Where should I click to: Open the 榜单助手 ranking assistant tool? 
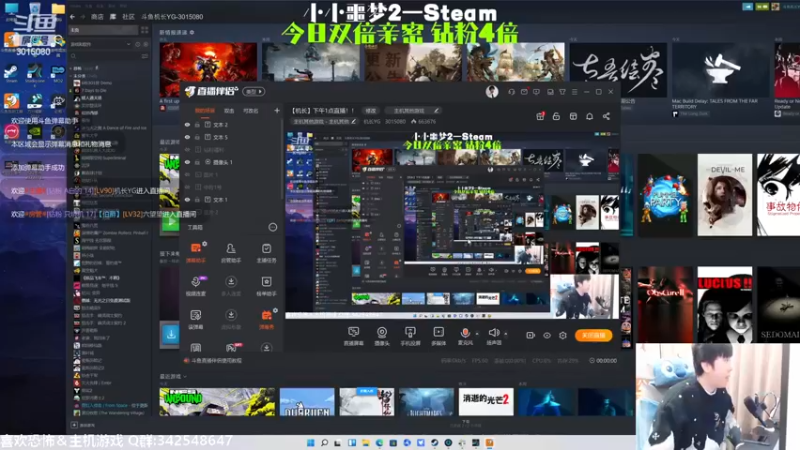(266, 286)
